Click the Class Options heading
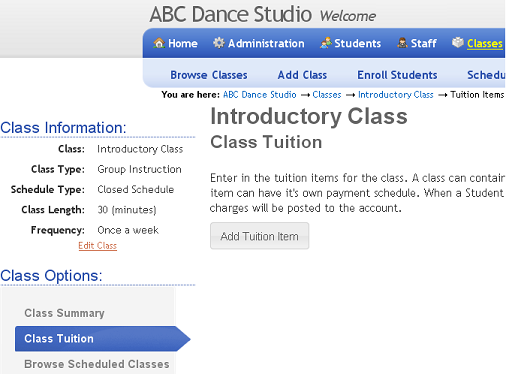The image size is (506, 374). coord(51,276)
